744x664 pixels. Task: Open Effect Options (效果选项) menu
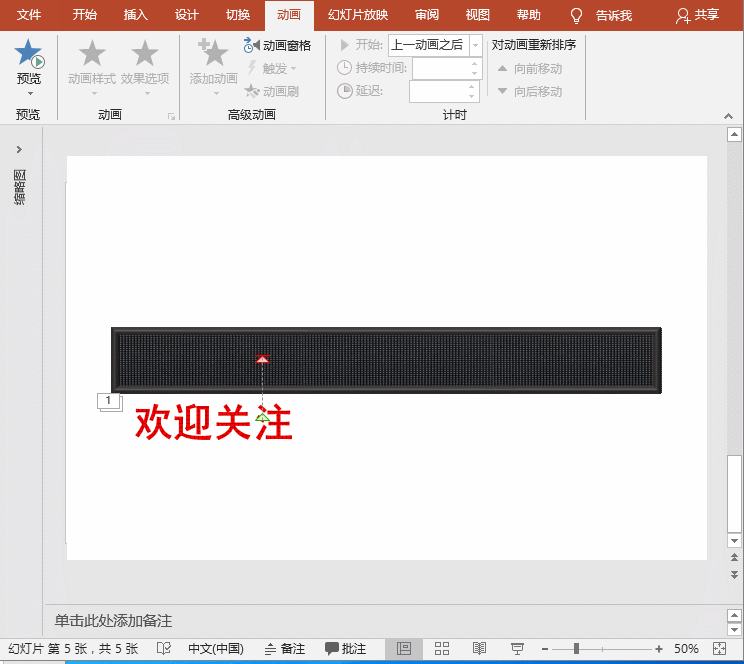coord(145,65)
